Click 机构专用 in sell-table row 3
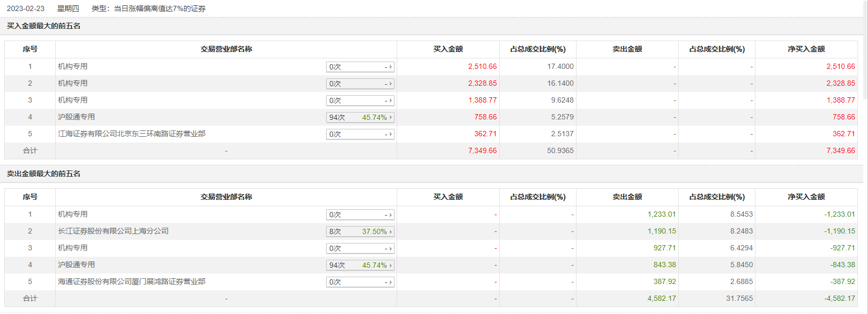The height and width of the screenshot is (314, 868). pyautogui.click(x=73, y=248)
